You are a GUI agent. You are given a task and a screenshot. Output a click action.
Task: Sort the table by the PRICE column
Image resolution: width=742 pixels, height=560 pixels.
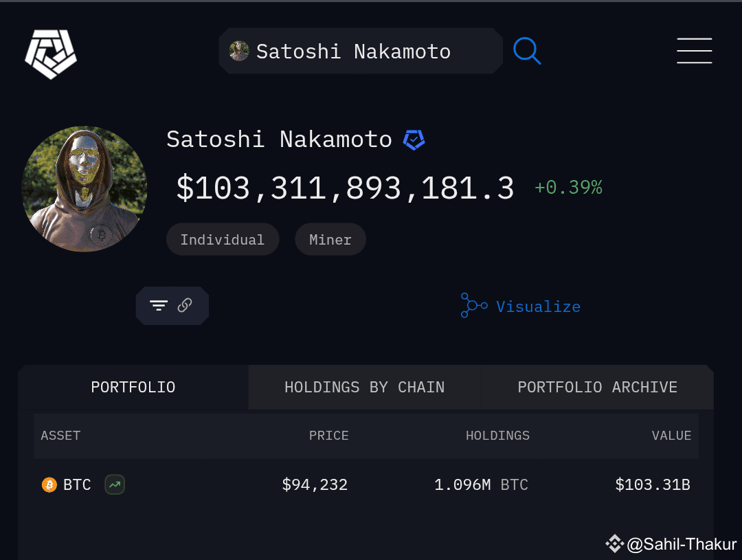coord(328,435)
